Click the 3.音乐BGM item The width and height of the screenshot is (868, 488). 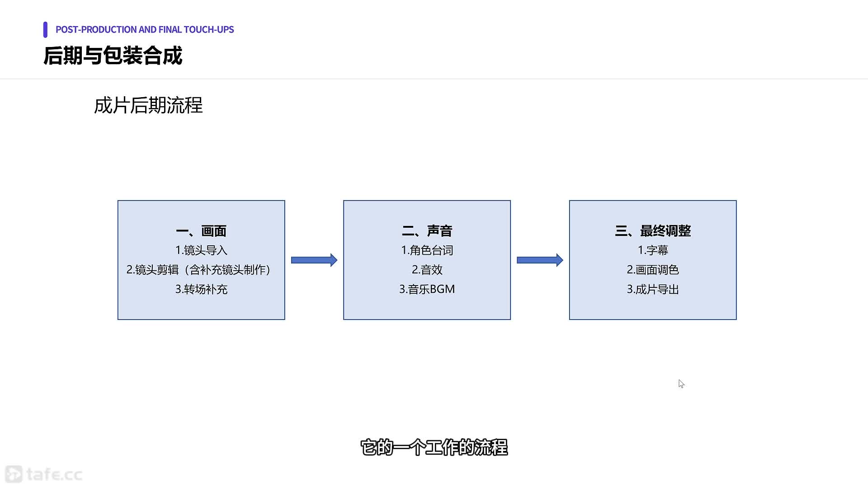pos(427,289)
